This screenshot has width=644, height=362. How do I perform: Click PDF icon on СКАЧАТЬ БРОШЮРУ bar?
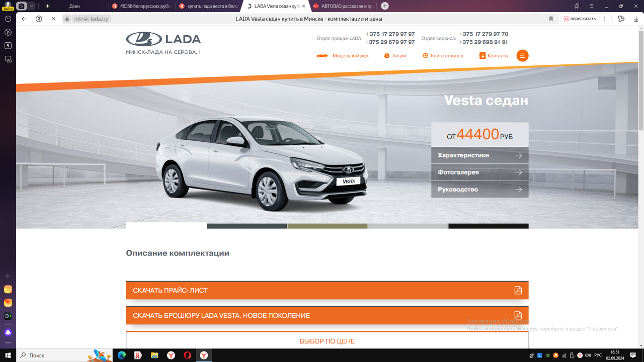tap(518, 315)
